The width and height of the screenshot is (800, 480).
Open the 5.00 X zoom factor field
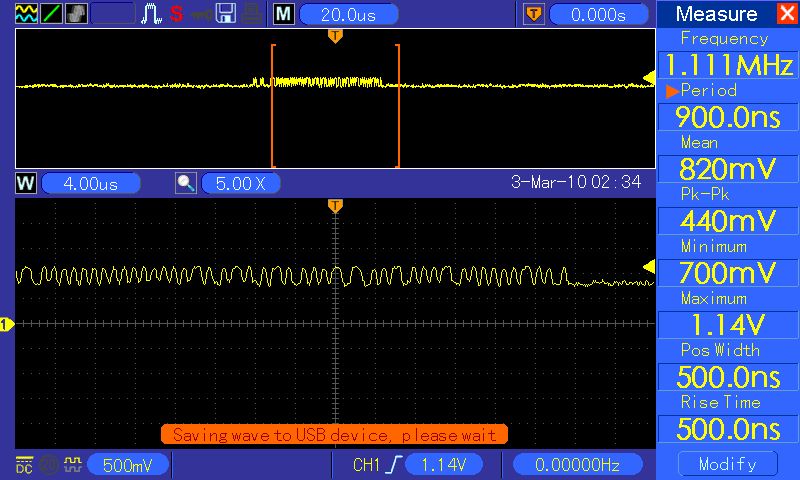pyautogui.click(x=241, y=183)
